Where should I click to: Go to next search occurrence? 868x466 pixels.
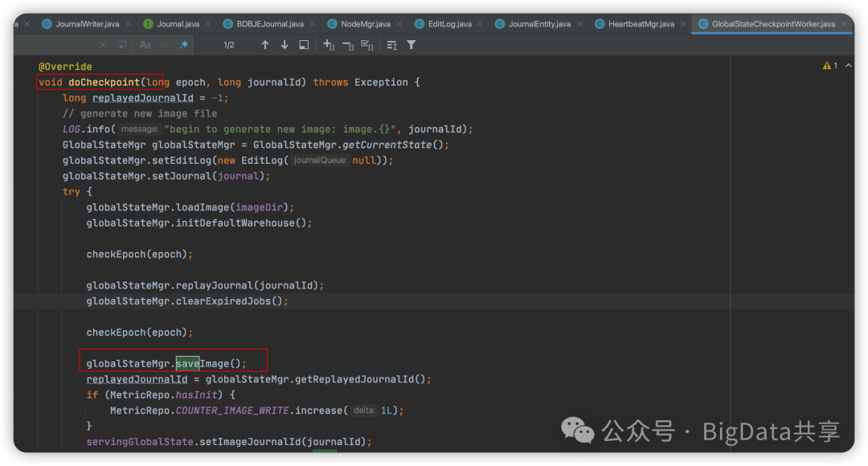[285, 45]
